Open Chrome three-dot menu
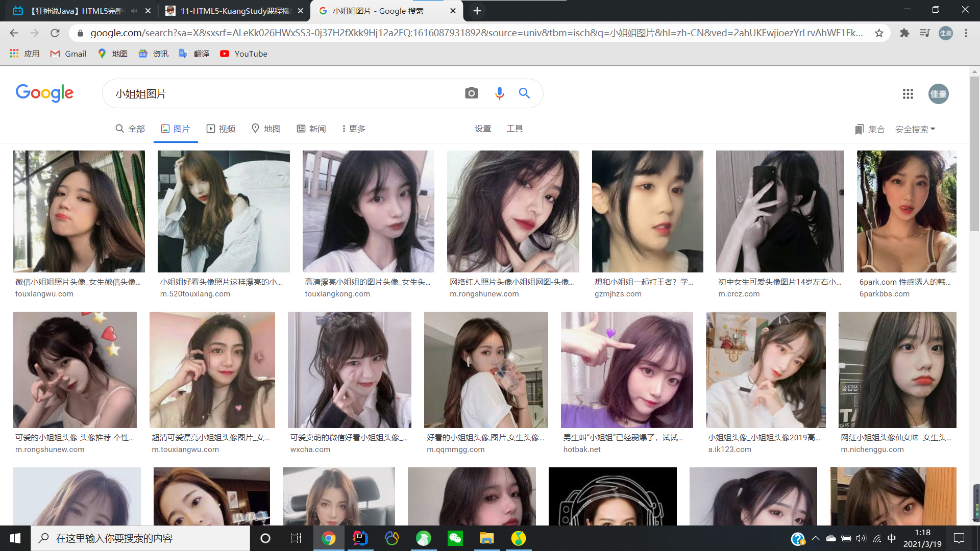This screenshot has width=980, height=551. pos(966,33)
